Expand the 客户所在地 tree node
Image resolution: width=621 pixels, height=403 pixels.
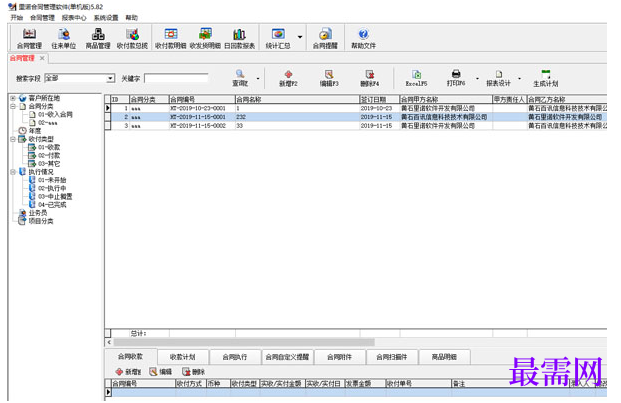pyautogui.click(x=13, y=98)
